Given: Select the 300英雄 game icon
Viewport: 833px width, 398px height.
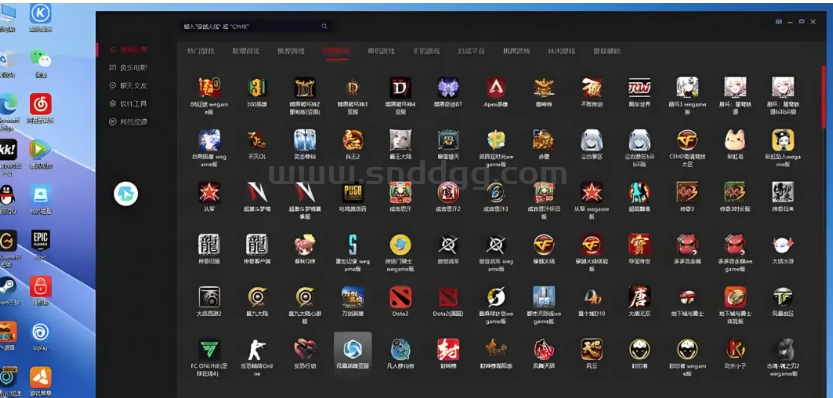Looking at the screenshot, I should click(x=257, y=88).
